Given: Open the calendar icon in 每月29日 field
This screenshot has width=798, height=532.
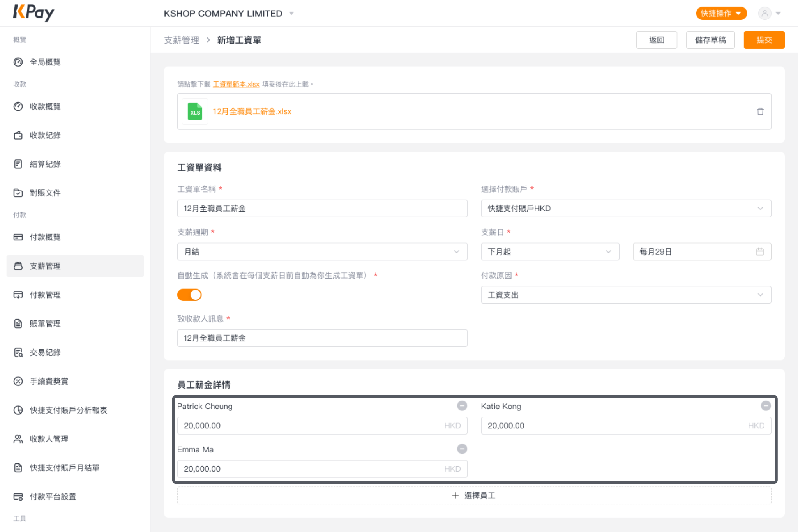Looking at the screenshot, I should coord(759,252).
